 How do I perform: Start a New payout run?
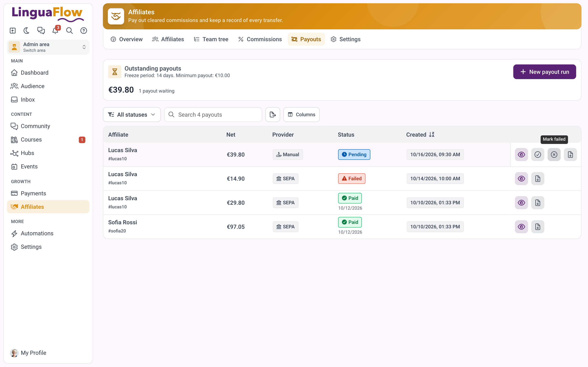tap(544, 72)
